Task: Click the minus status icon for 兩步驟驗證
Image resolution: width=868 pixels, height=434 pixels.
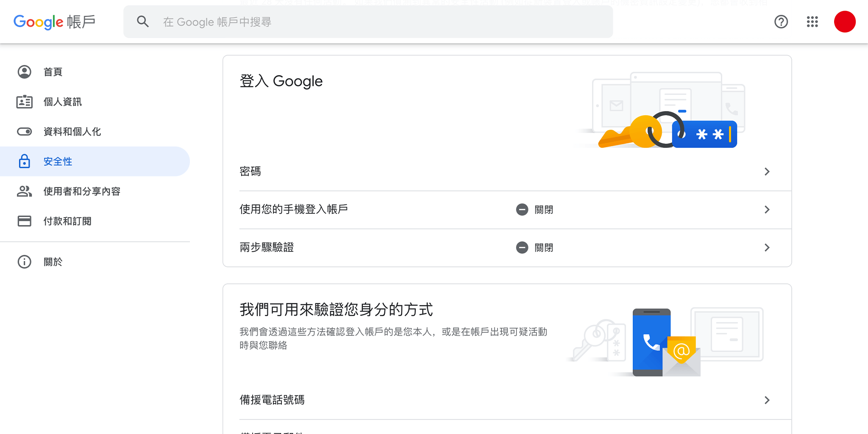Action: coord(522,248)
